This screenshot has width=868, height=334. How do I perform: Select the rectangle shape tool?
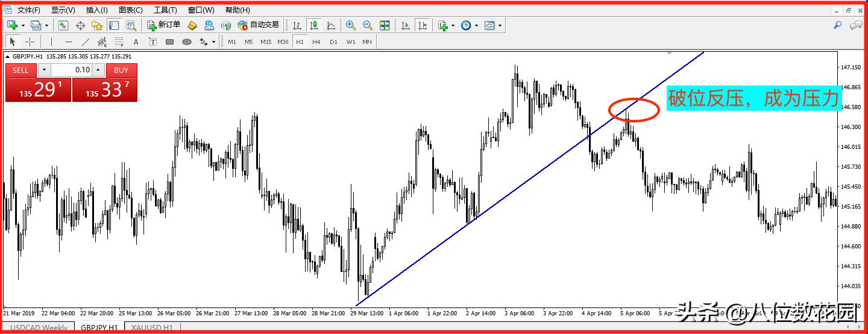pyautogui.click(x=169, y=42)
